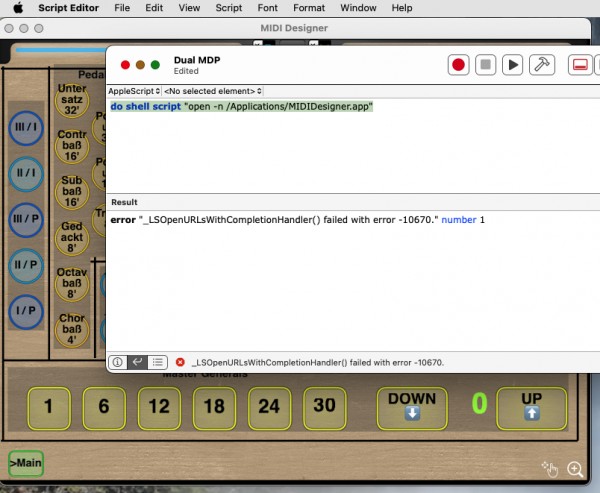The image size is (600, 493).
Task: Open the Window menu
Action: coord(358,8)
